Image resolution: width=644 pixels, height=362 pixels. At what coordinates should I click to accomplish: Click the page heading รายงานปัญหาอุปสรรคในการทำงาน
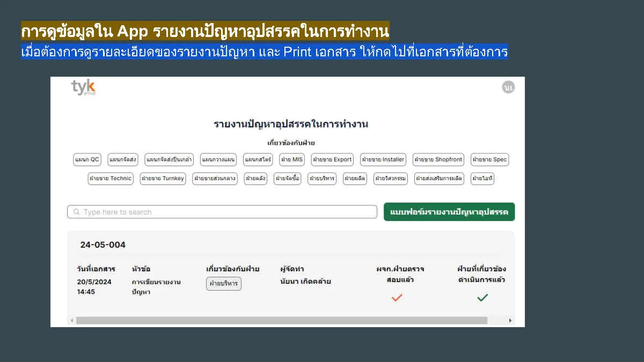coord(291,124)
